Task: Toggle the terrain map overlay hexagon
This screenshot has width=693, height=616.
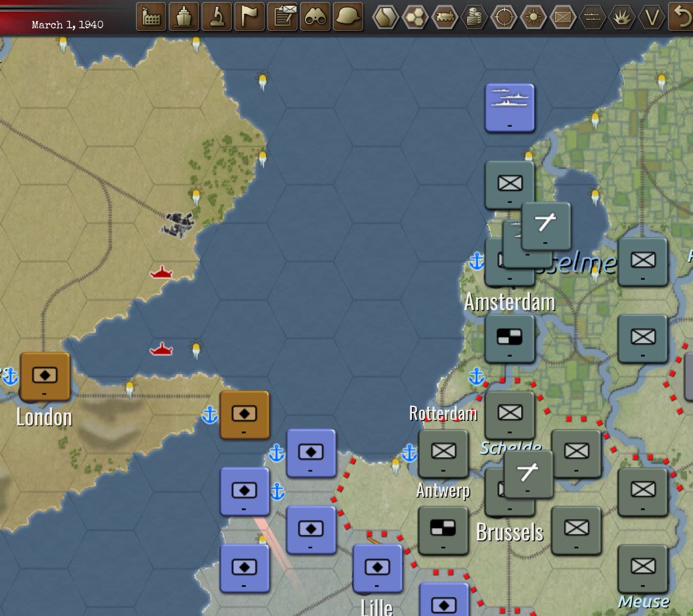Action: 386,17
